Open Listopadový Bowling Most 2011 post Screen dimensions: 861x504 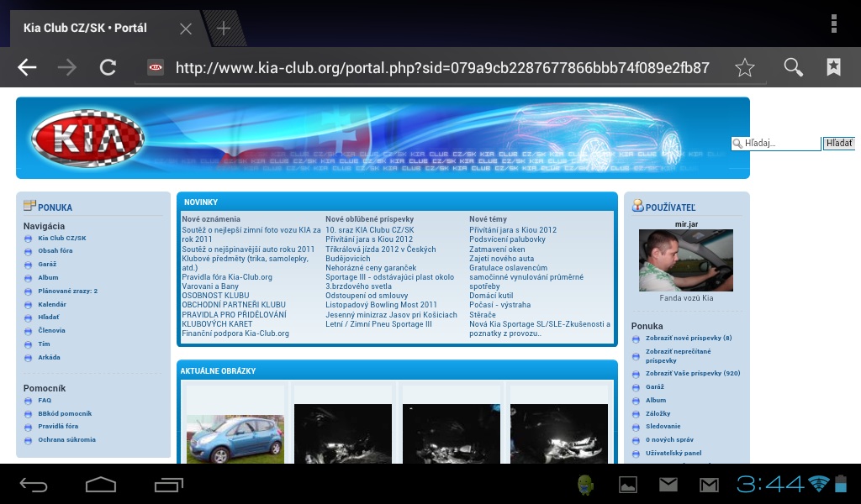381,305
